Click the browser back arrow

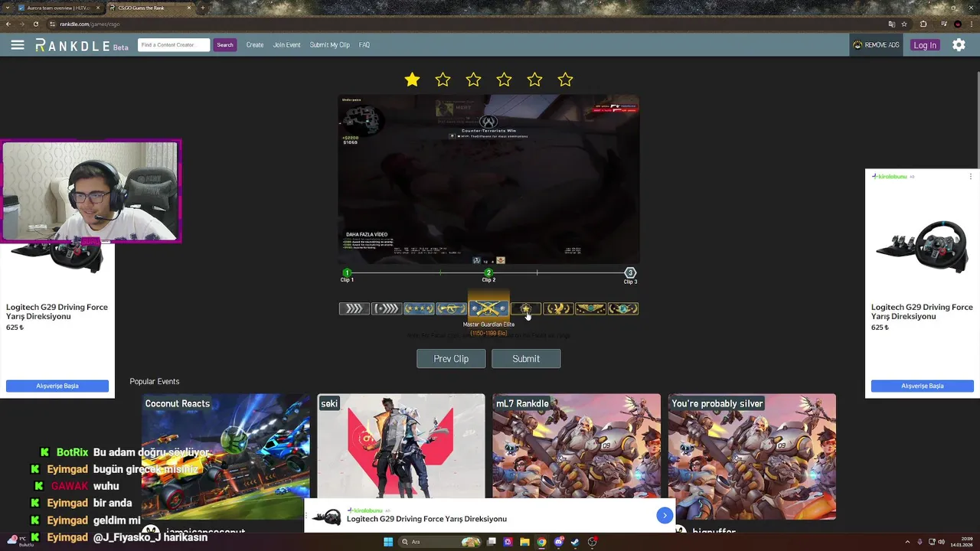pyautogui.click(x=8, y=24)
